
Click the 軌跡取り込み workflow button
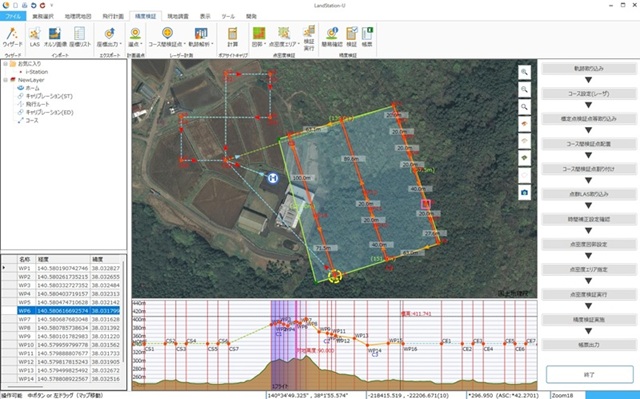[x=589, y=69]
